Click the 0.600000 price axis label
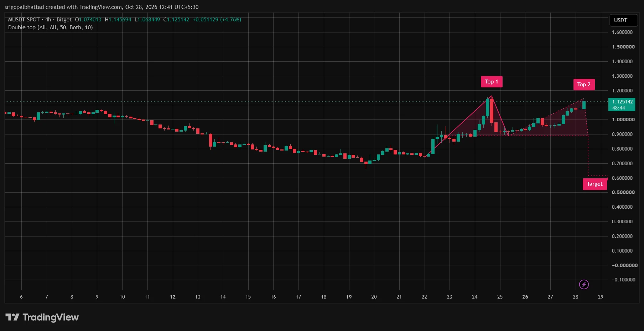Image resolution: width=644 pixels, height=331 pixels. coord(622,178)
